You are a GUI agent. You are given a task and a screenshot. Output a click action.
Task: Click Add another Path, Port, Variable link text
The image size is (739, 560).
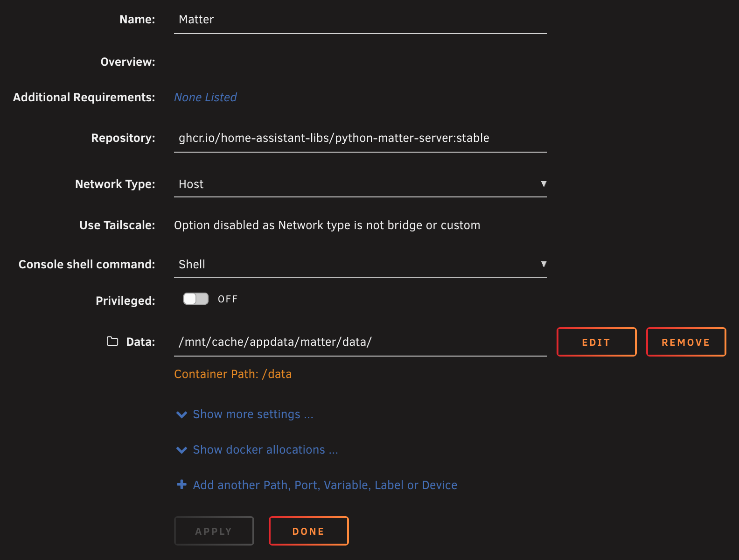[x=325, y=485]
